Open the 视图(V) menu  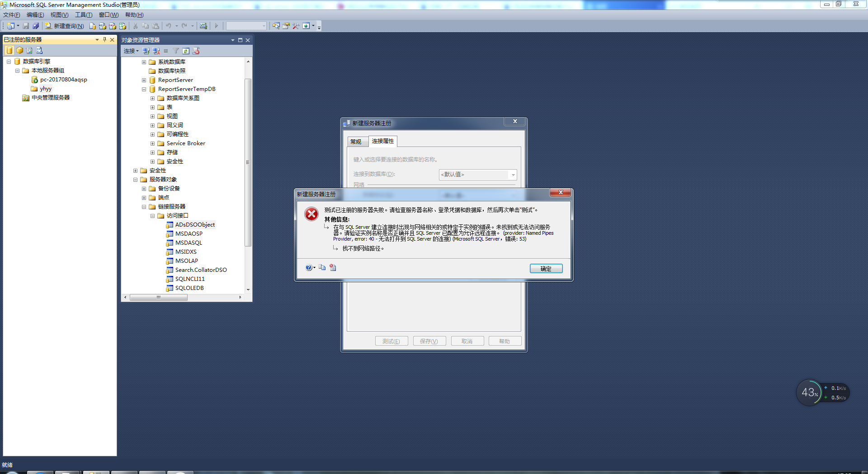tap(59, 15)
